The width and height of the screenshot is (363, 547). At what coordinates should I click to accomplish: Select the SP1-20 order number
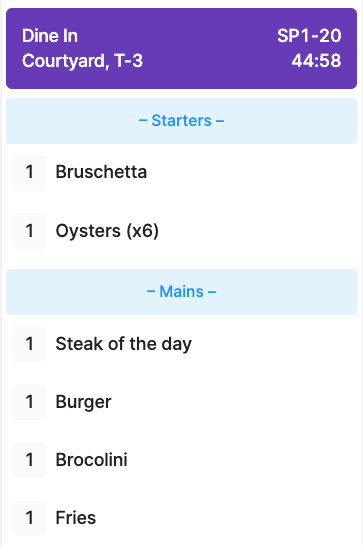pos(309,36)
